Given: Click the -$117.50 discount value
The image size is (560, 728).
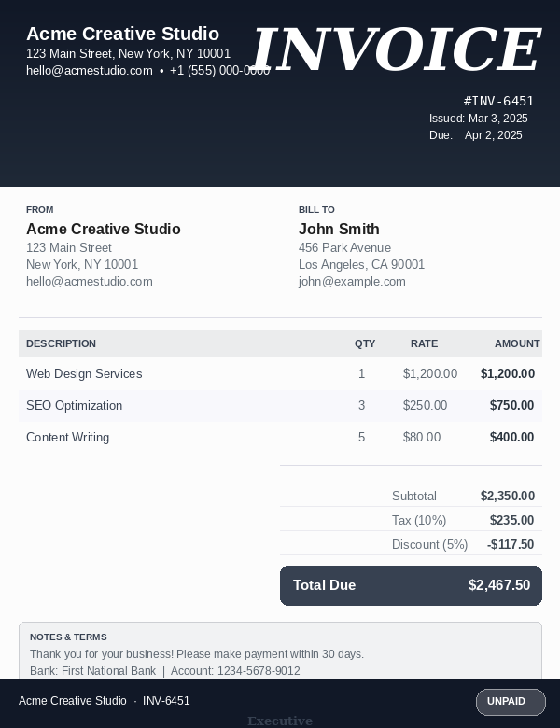Looking at the screenshot, I should (511, 544).
